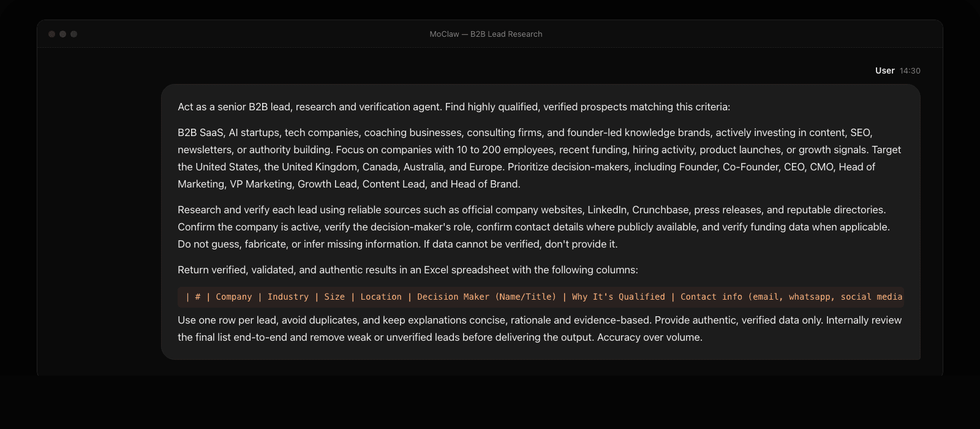Click the User sender label
This screenshot has height=429, width=980.
884,70
